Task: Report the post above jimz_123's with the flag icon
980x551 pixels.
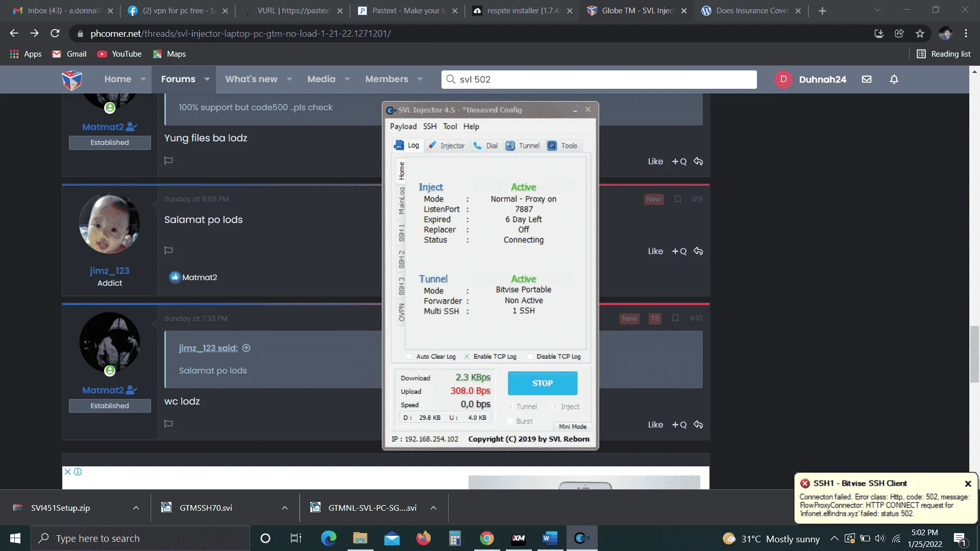Action: coord(168,161)
